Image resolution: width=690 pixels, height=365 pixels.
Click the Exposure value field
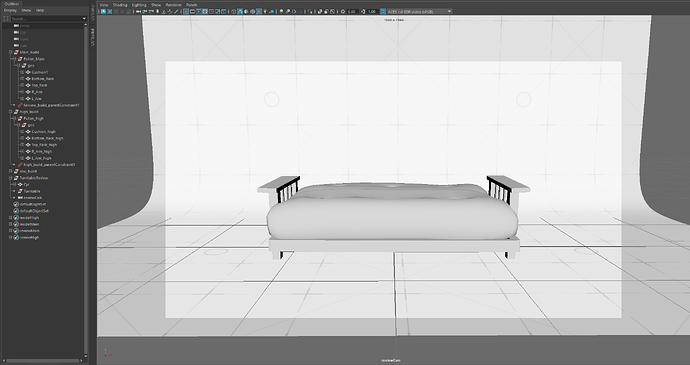tap(353, 11)
